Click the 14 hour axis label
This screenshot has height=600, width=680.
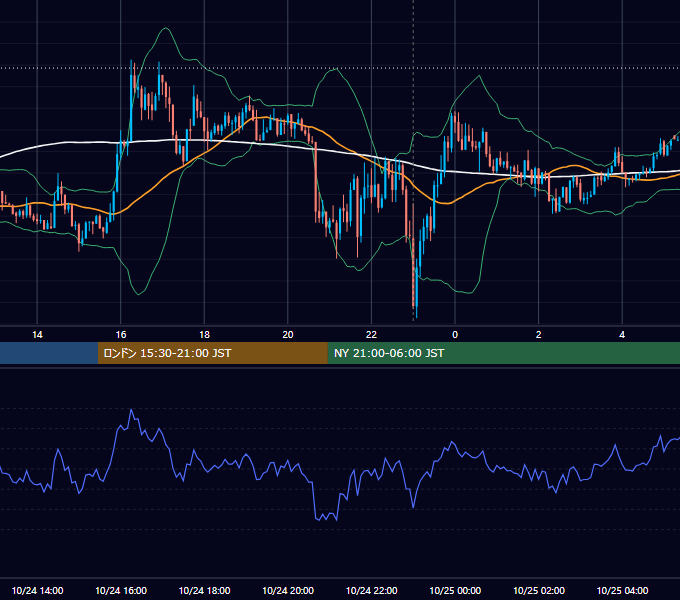(37, 335)
